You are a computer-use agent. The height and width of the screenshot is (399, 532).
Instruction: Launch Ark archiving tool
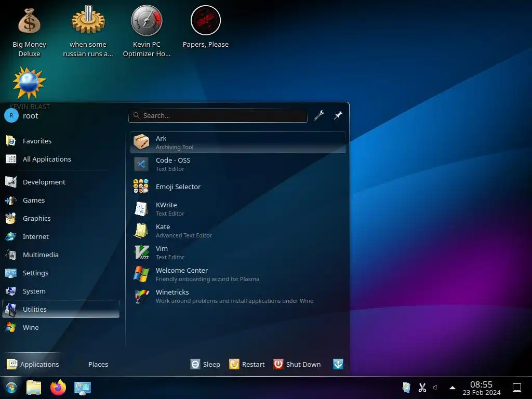[x=238, y=142]
